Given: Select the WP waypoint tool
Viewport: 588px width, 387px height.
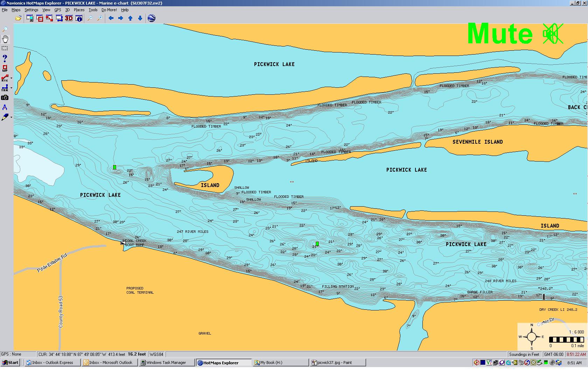Looking at the screenshot, I should point(5,68).
